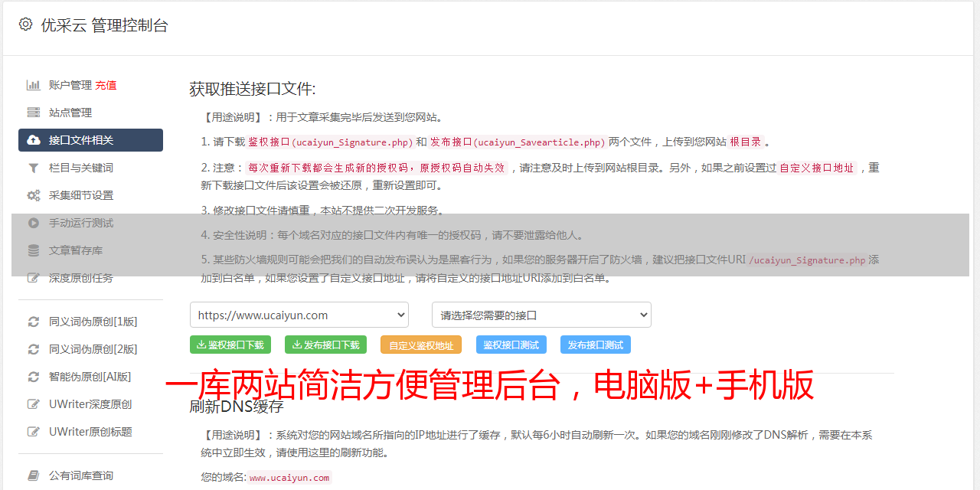Viewport: 980px width, 490px height.
Task: Open UWriter深度原创 page
Action: tap(90, 404)
